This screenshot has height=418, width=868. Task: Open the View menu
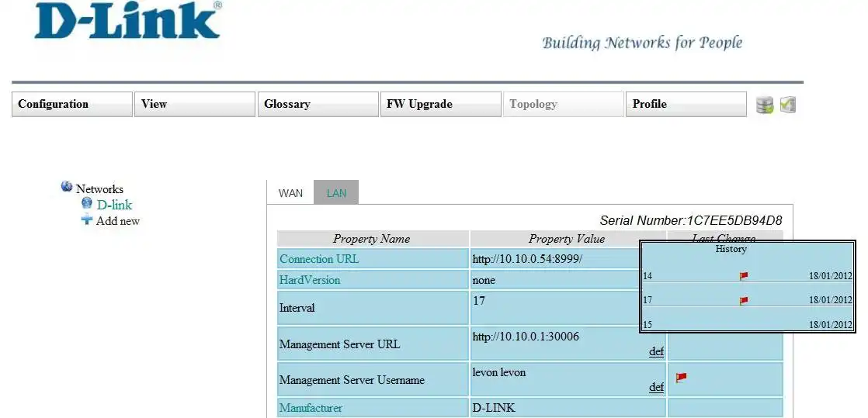(x=195, y=104)
